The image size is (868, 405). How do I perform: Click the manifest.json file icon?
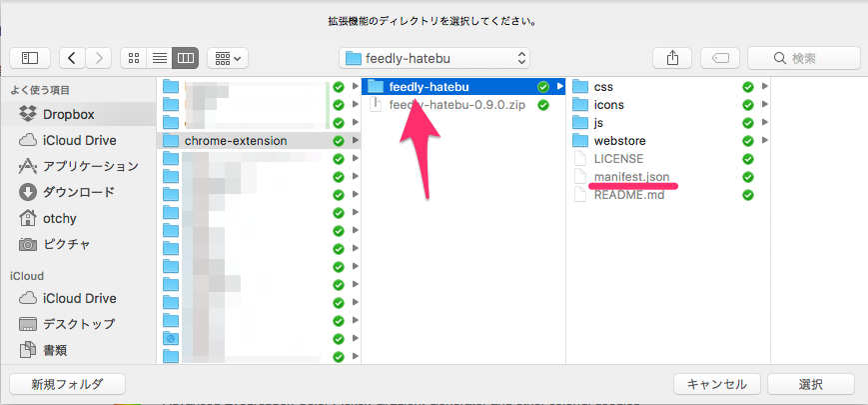[579, 177]
